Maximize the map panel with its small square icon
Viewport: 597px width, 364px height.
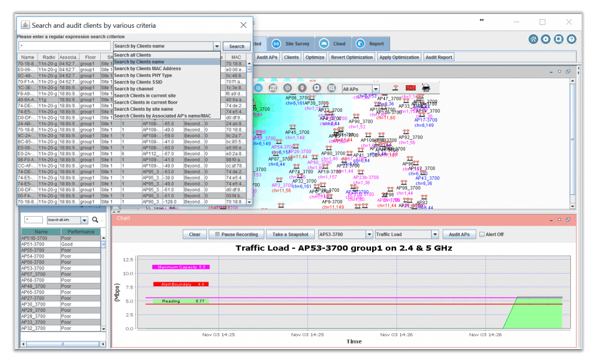tap(559, 71)
